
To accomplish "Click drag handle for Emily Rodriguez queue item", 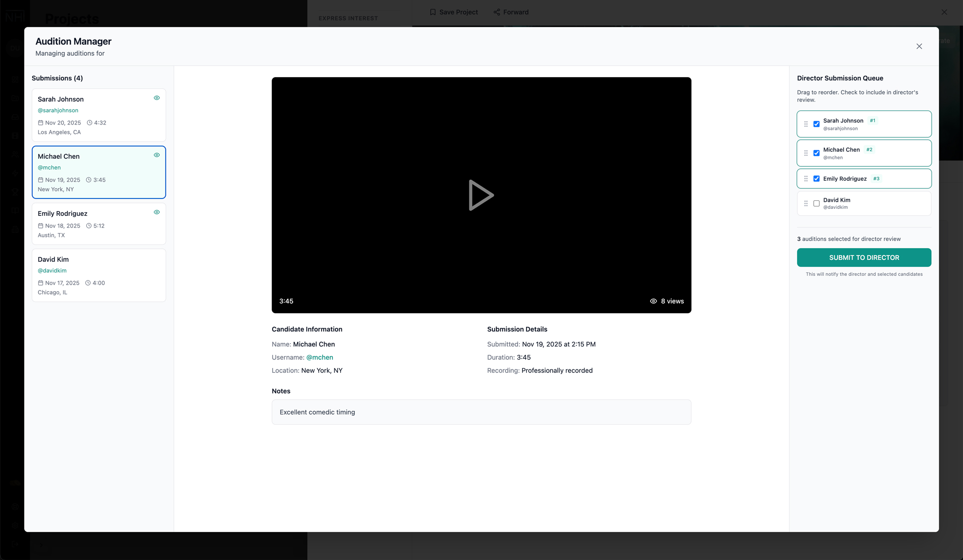I will 806,179.
